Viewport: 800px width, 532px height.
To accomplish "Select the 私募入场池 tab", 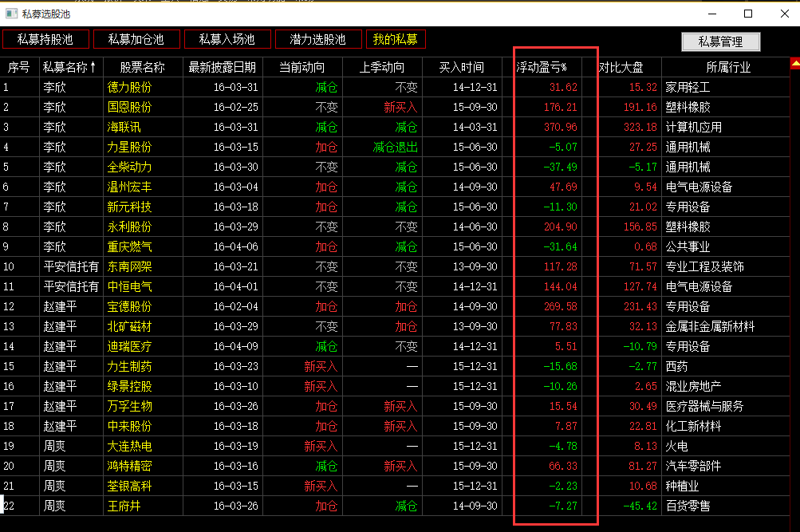I will click(227, 39).
